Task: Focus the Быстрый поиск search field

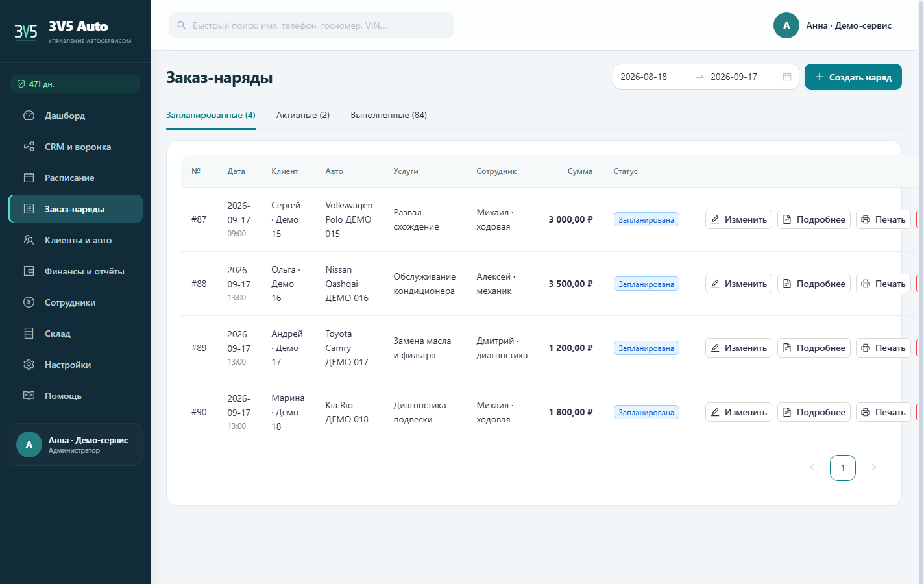Action: [x=311, y=25]
